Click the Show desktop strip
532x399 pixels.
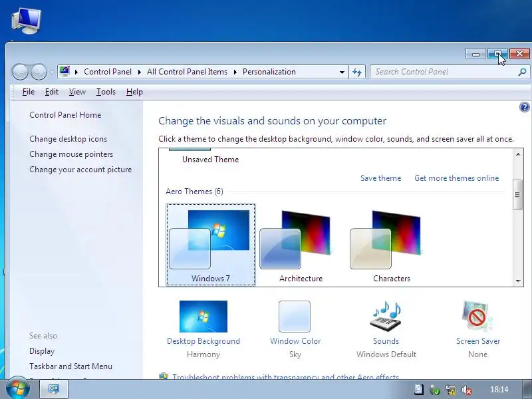[527, 389]
